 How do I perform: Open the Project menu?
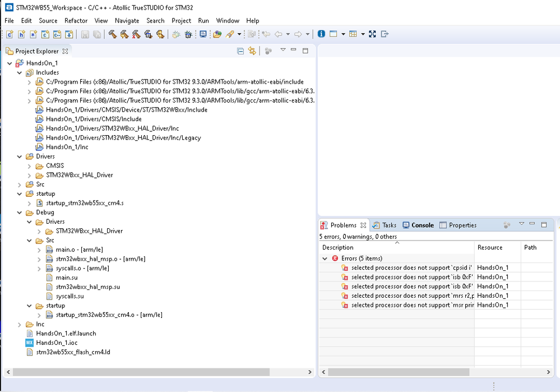pyautogui.click(x=182, y=21)
